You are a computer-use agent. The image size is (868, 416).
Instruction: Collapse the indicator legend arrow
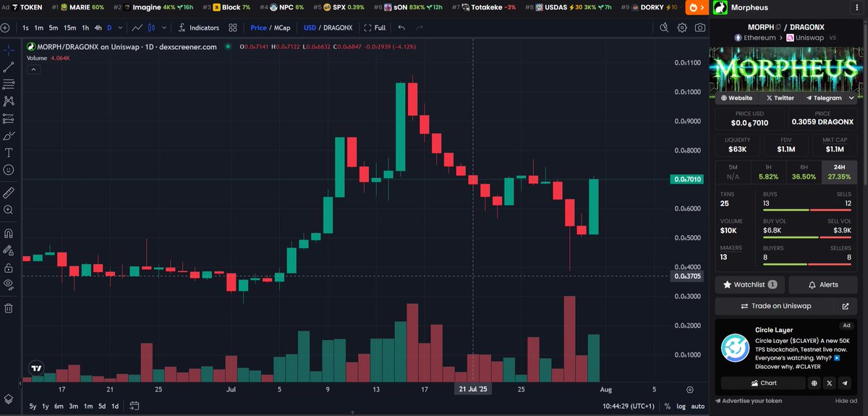33,69
